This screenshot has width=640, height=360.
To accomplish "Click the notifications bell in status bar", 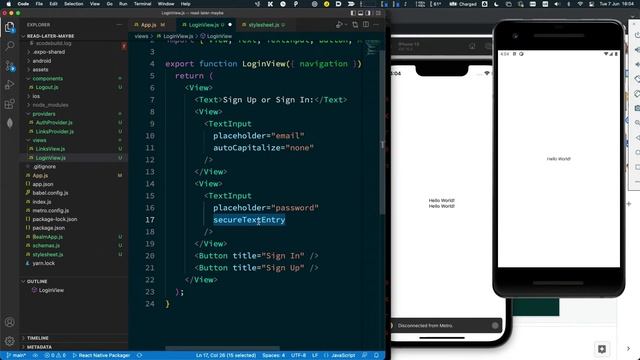I will click(376, 356).
